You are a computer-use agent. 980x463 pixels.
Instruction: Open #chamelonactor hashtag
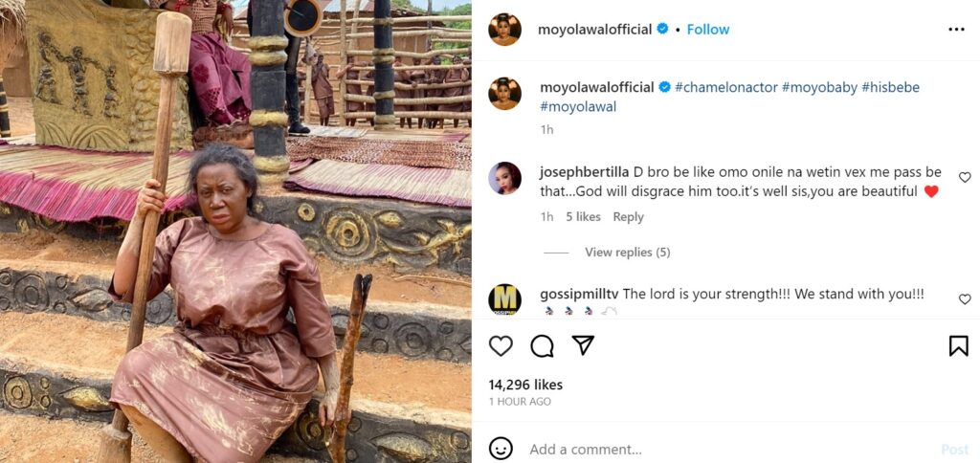coord(725,87)
